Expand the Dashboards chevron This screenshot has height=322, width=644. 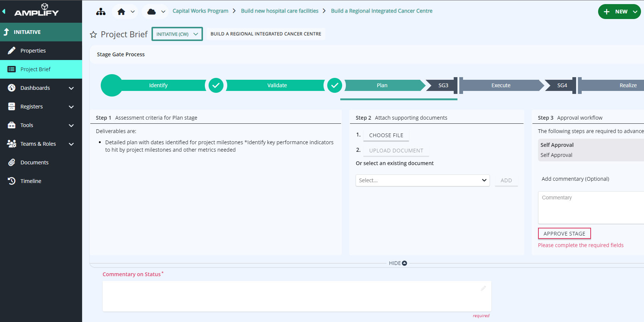71,88
